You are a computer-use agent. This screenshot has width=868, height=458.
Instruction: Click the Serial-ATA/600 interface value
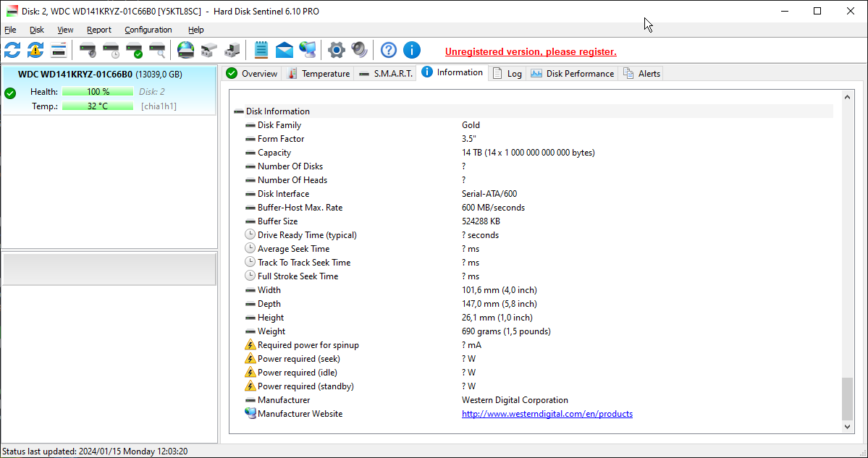(x=489, y=194)
